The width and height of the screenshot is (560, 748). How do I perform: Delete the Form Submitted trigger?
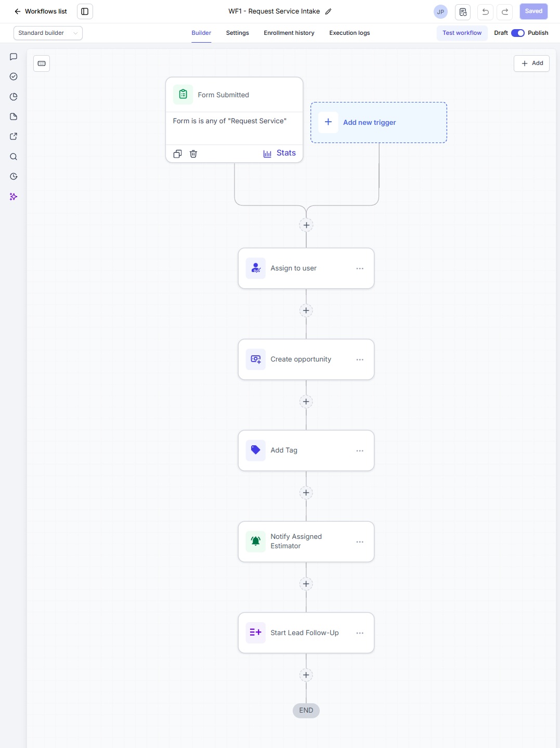(193, 154)
